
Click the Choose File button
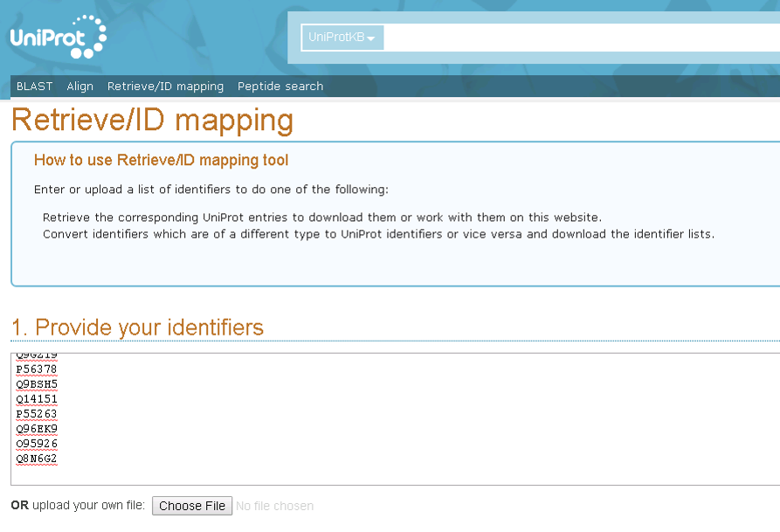click(x=192, y=506)
